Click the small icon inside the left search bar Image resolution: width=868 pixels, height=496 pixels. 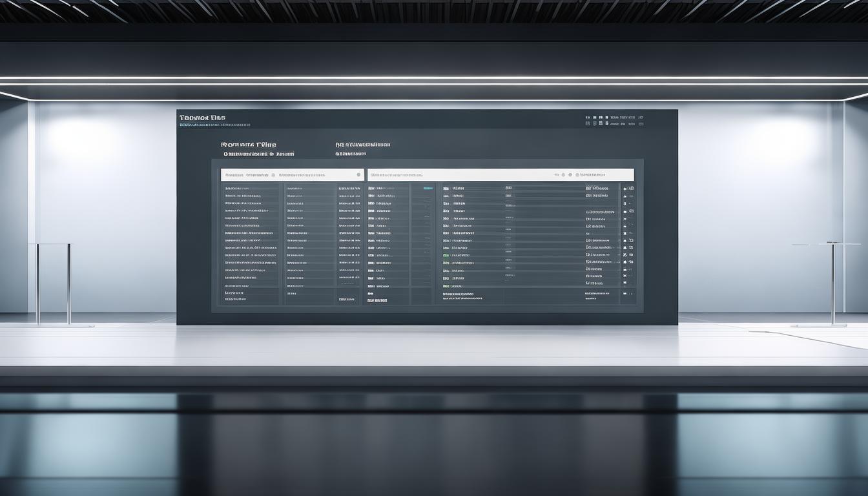(x=273, y=175)
